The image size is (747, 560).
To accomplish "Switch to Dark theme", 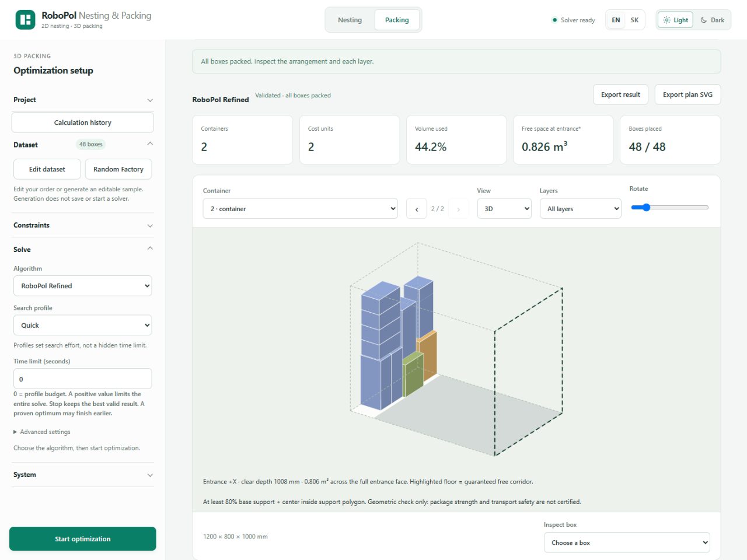I will 712,20.
